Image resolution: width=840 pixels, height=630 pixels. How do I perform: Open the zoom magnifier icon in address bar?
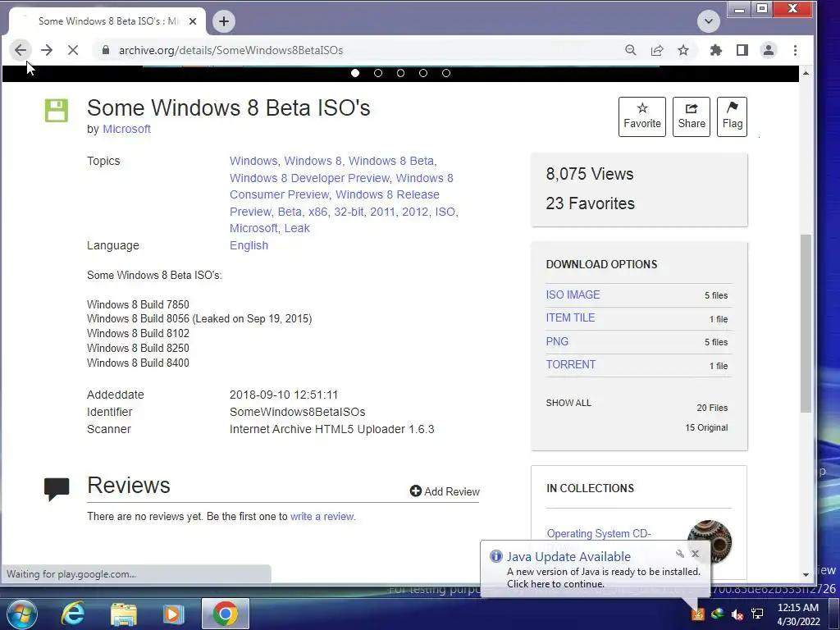tap(631, 50)
